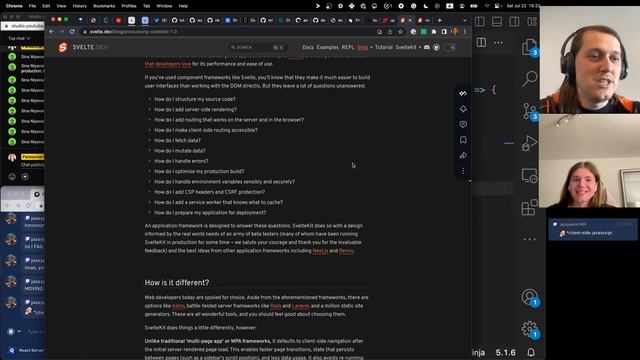Follow the Remix link in the article

pyautogui.click(x=346, y=251)
